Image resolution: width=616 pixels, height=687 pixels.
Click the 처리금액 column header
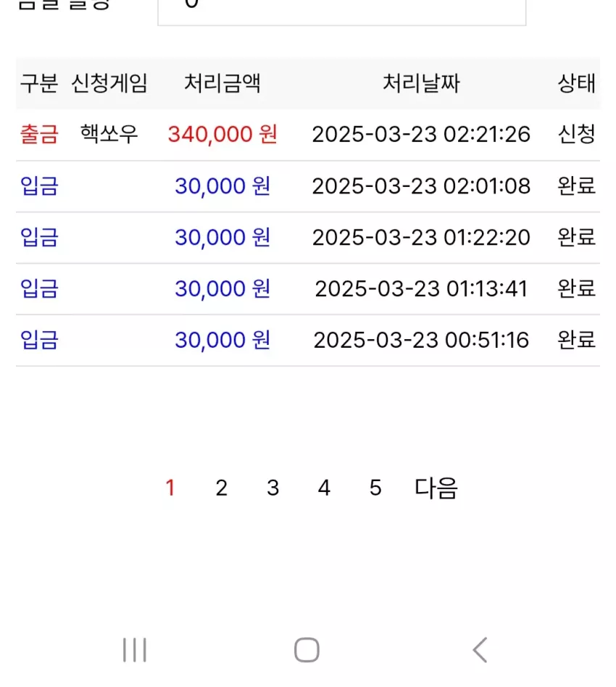(222, 83)
